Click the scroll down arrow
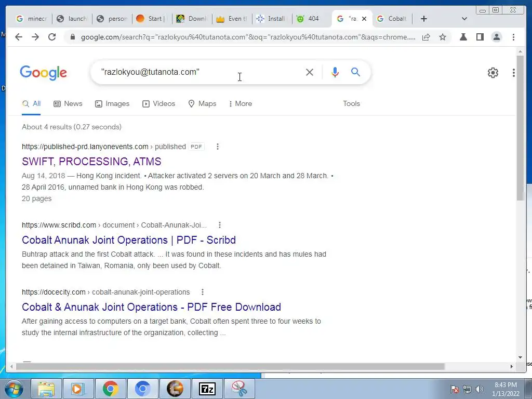 pos(520,357)
